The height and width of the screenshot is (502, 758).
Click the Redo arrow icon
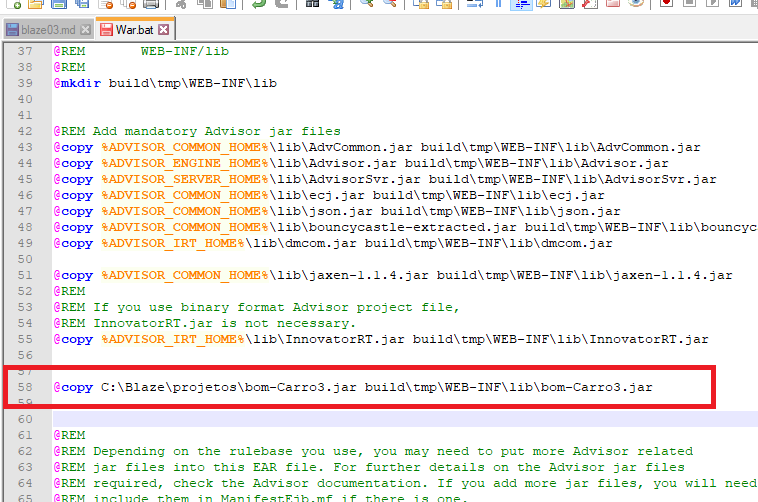282,4
